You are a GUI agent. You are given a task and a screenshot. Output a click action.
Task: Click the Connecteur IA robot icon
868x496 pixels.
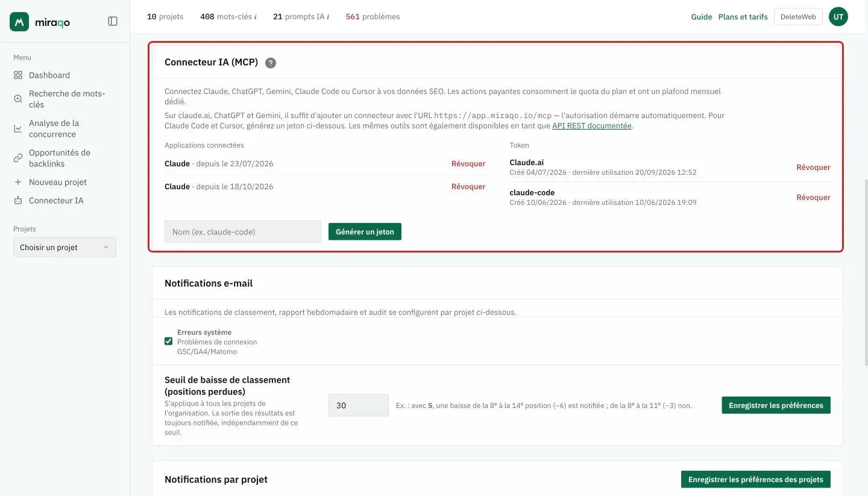tap(18, 200)
